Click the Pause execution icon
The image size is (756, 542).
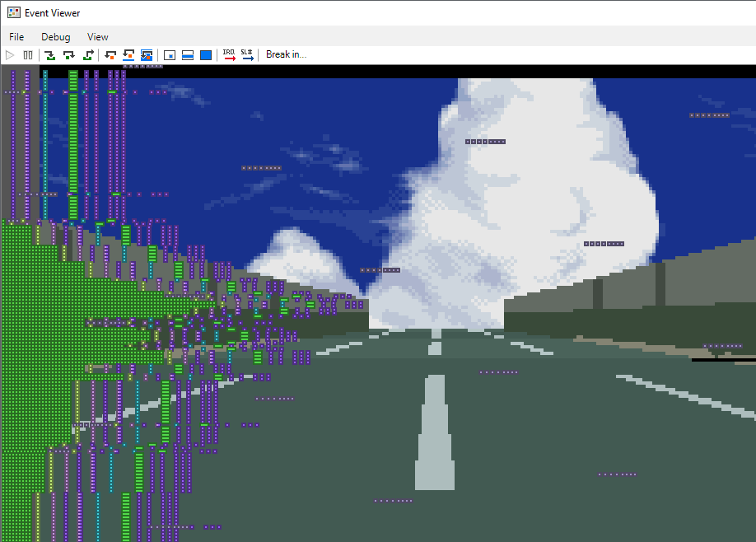(x=28, y=55)
